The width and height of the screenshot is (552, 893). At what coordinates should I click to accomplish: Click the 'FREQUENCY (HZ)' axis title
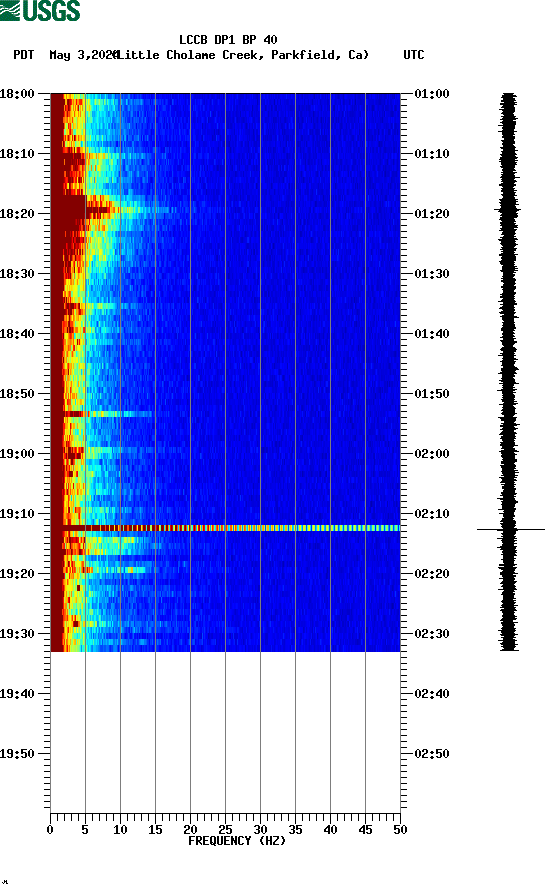(x=236, y=841)
